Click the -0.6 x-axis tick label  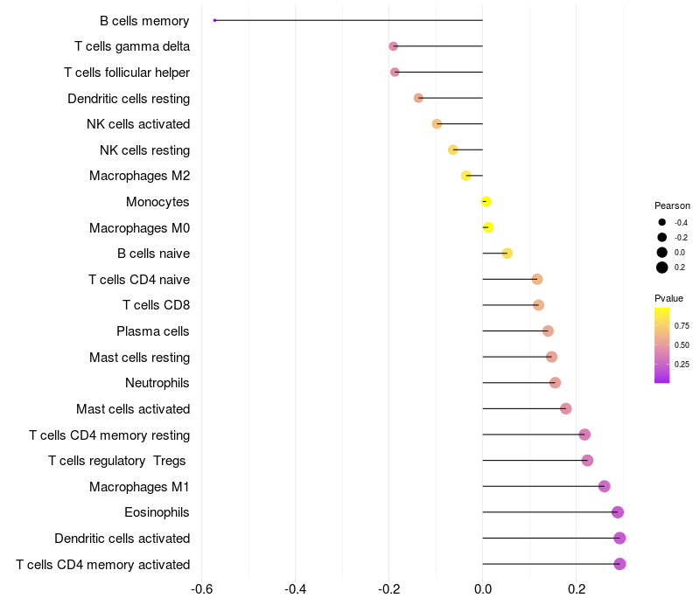tap(202, 588)
